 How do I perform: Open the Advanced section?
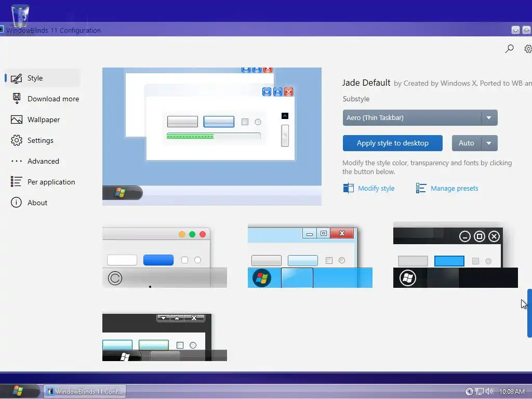(44, 161)
